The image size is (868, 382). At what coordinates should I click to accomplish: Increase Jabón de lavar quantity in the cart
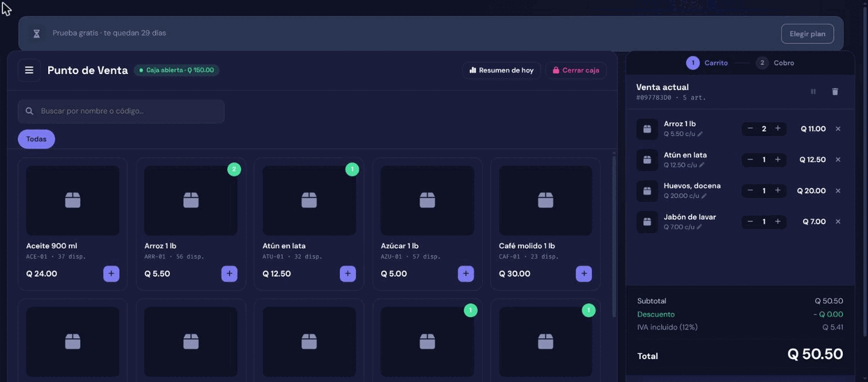pyautogui.click(x=778, y=222)
